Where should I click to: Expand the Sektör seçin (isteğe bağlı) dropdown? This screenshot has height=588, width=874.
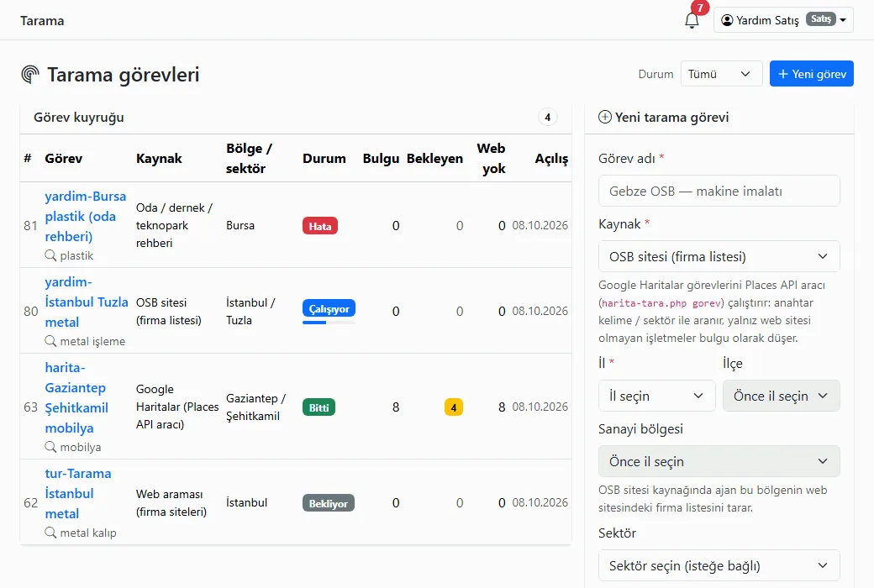click(719, 565)
